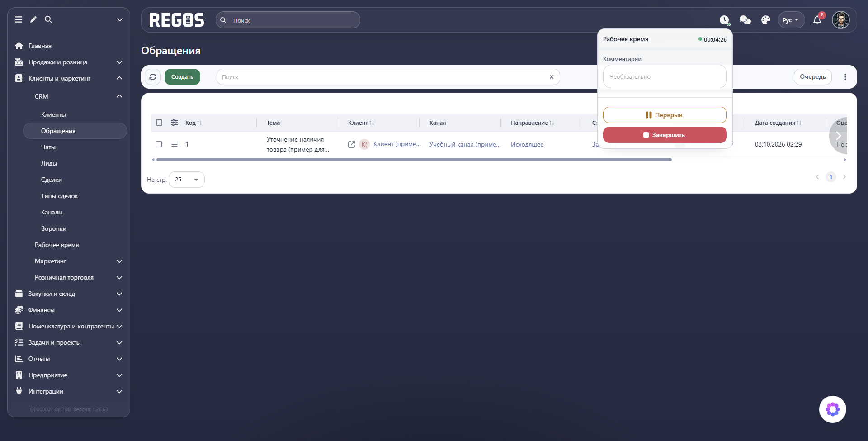
Task: Open the external link icon beside client
Action: [x=352, y=144]
